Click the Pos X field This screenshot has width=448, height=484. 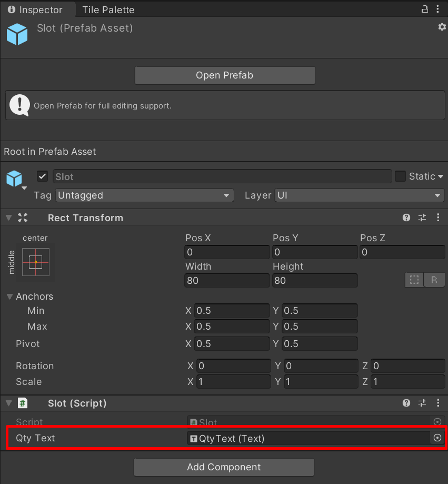227,252
